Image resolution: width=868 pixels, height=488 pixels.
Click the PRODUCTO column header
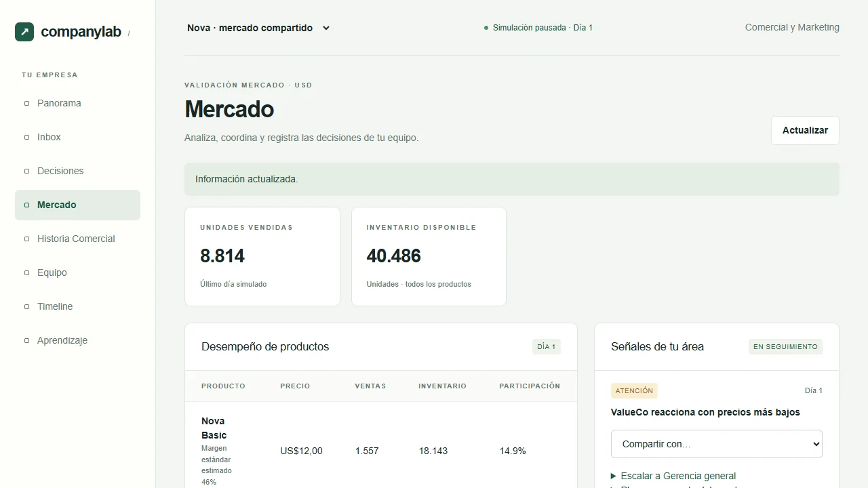click(x=223, y=386)
